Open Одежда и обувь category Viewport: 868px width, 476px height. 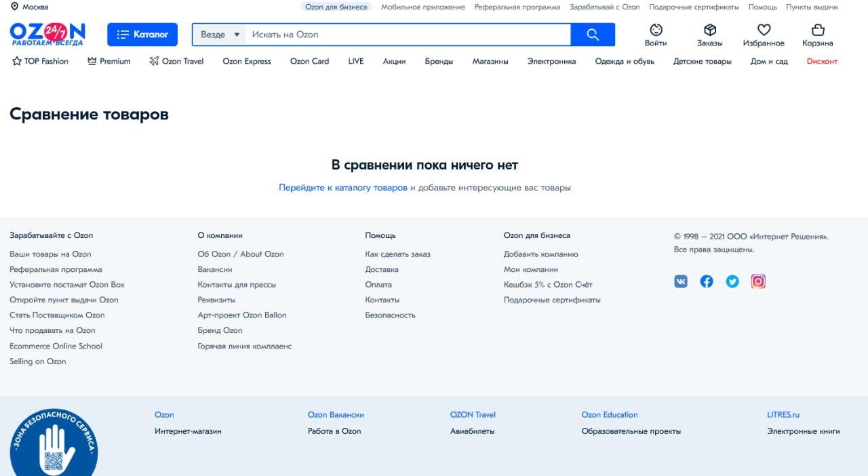tap(625, 61)
